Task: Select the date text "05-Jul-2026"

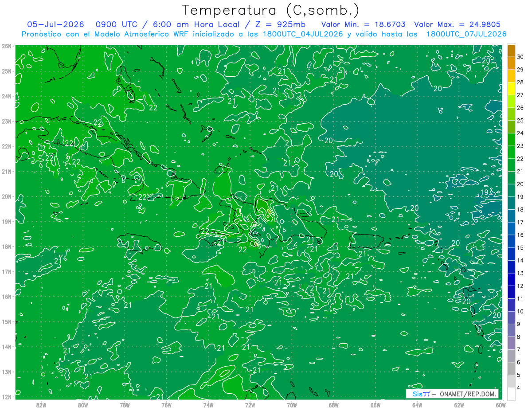Action: pyautogui.click(x=55, y=24)
